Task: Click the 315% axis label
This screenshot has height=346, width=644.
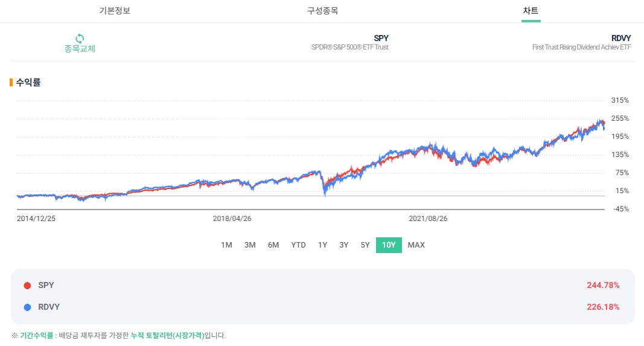Action: pyautogui.click(x=620, y=100)
